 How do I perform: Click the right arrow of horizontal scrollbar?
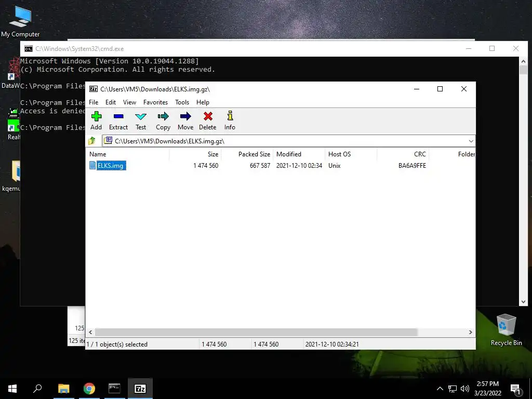click(470, 332)
